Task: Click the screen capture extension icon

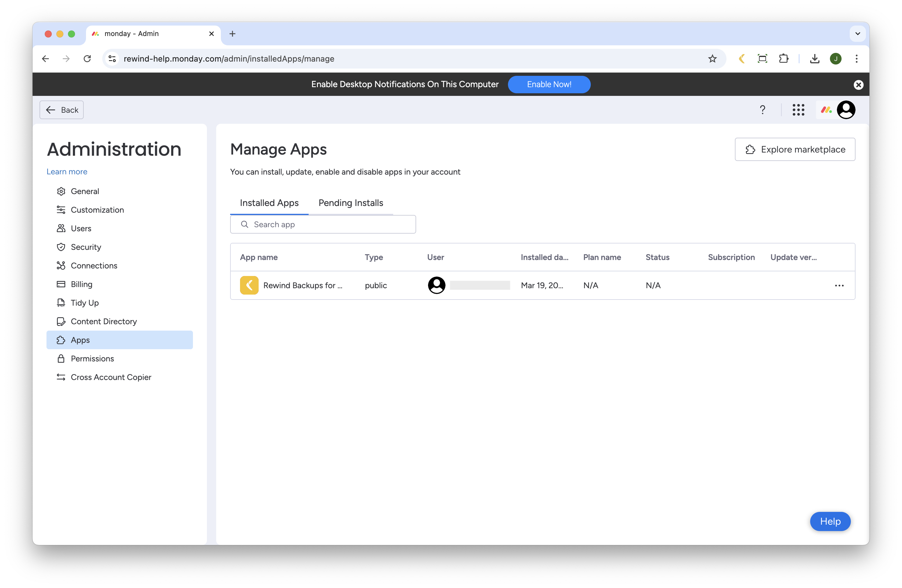Action: click(x=762, y=59)
